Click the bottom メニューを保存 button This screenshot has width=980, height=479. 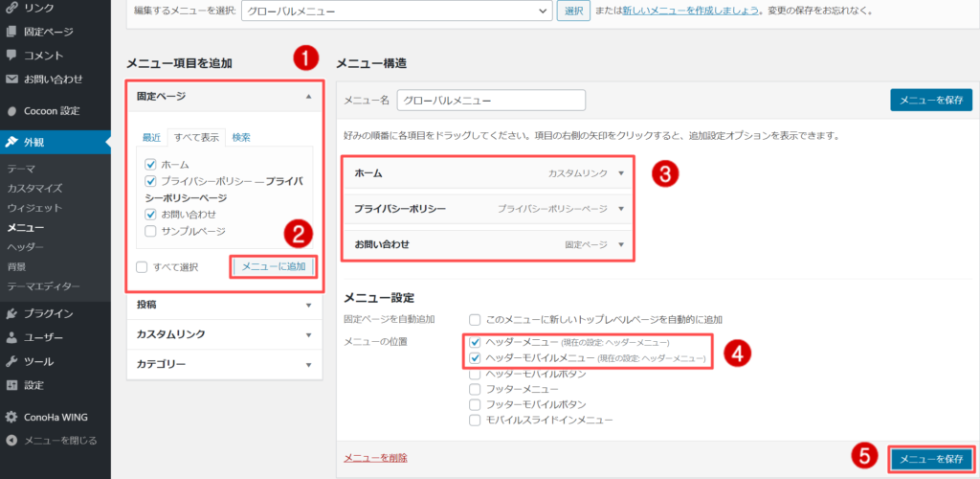pos(931,459)
